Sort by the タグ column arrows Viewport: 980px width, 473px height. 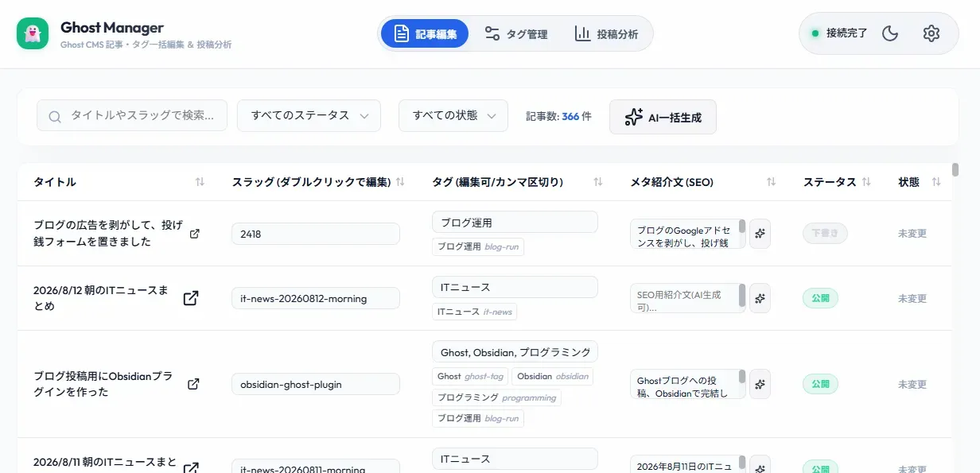[598, 182]
